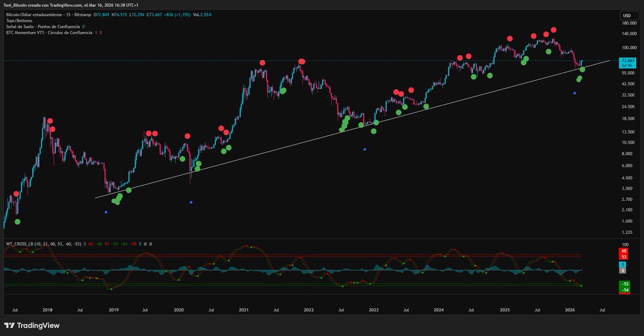This screenshot has height=336, width=644.
Task: Click 2022 on the time axis
Action: tap(309, 310)
